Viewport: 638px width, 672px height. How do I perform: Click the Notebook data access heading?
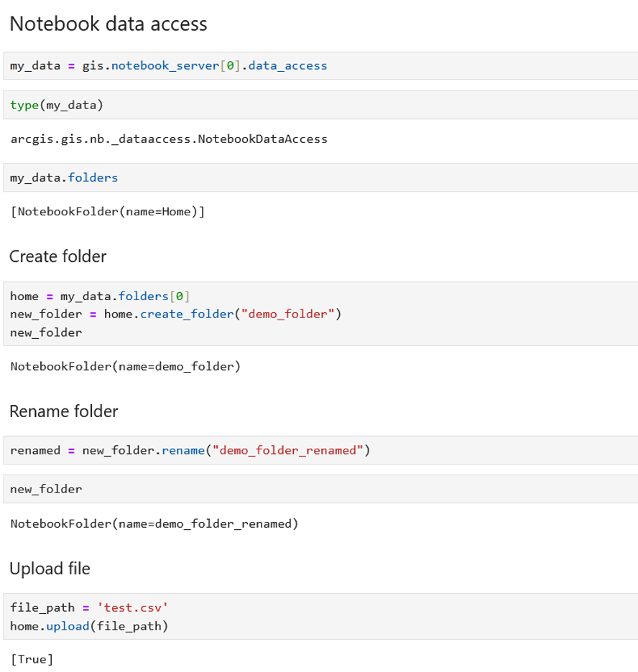(x=107, y=24)
